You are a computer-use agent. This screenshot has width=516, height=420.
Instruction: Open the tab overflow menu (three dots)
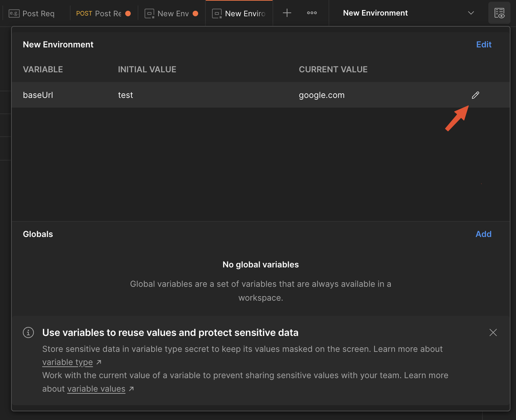[312, 13]
